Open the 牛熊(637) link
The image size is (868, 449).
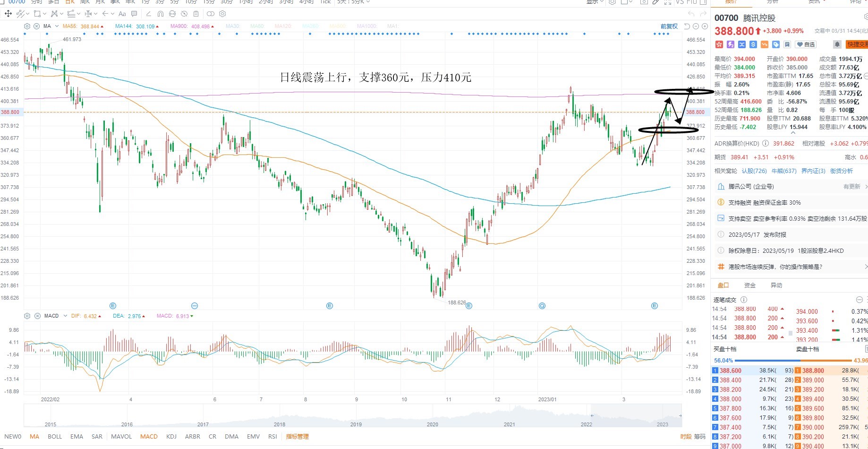(784, 171)
